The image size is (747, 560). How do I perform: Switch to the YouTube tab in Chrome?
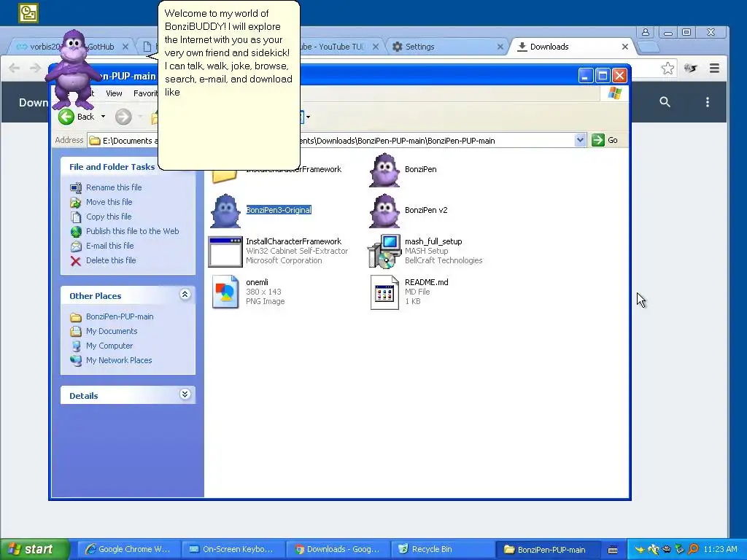point(341,47)
